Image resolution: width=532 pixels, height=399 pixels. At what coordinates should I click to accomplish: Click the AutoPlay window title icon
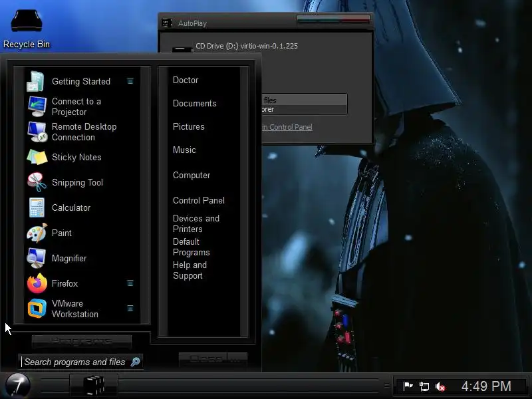167,23
